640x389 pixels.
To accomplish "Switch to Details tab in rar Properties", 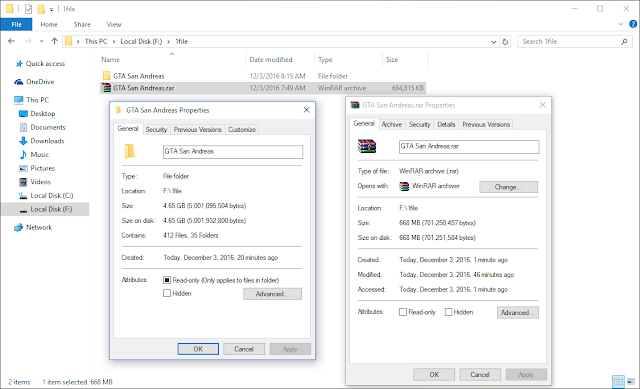I will pos(446,124).
